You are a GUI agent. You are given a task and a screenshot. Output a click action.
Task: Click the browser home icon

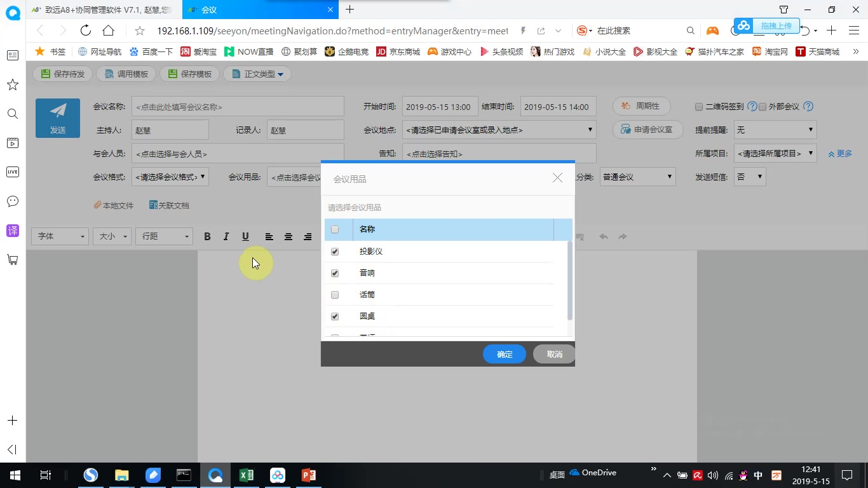pyautogui.click(x=108, y=30)
